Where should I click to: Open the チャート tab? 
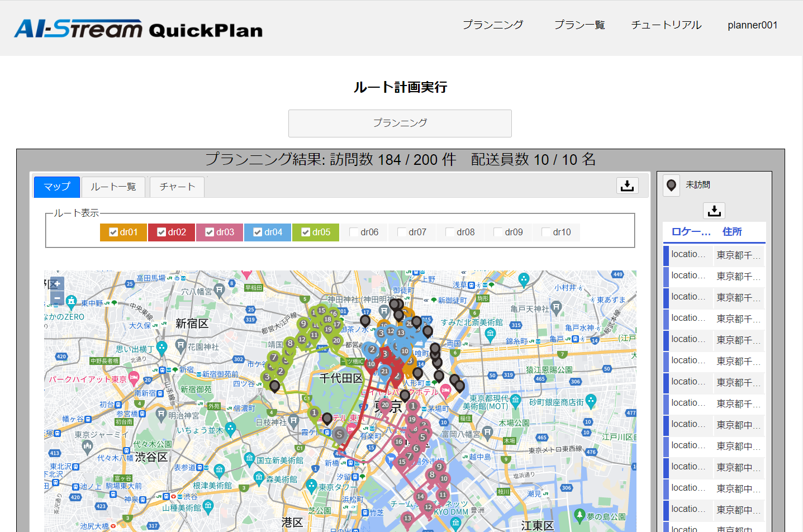177,187
